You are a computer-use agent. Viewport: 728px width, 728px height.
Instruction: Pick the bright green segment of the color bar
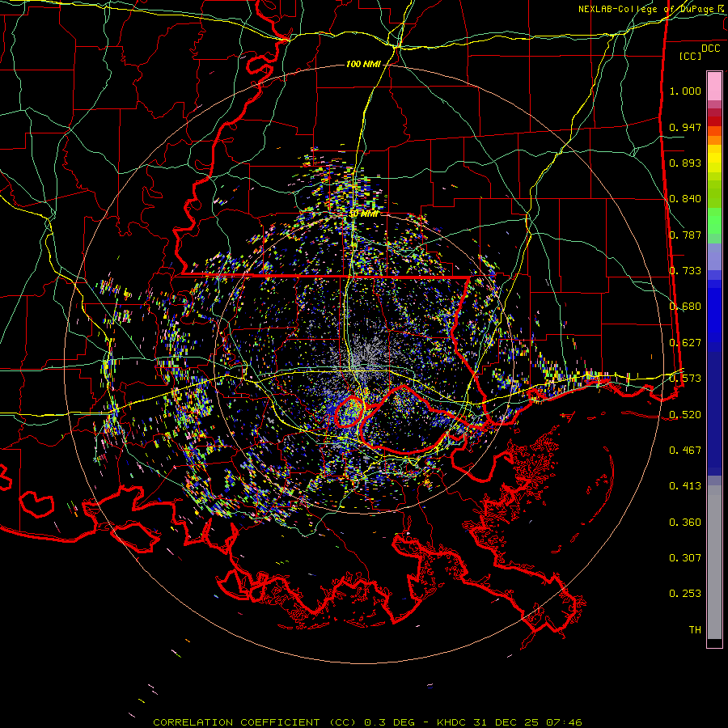pos(714,221)
